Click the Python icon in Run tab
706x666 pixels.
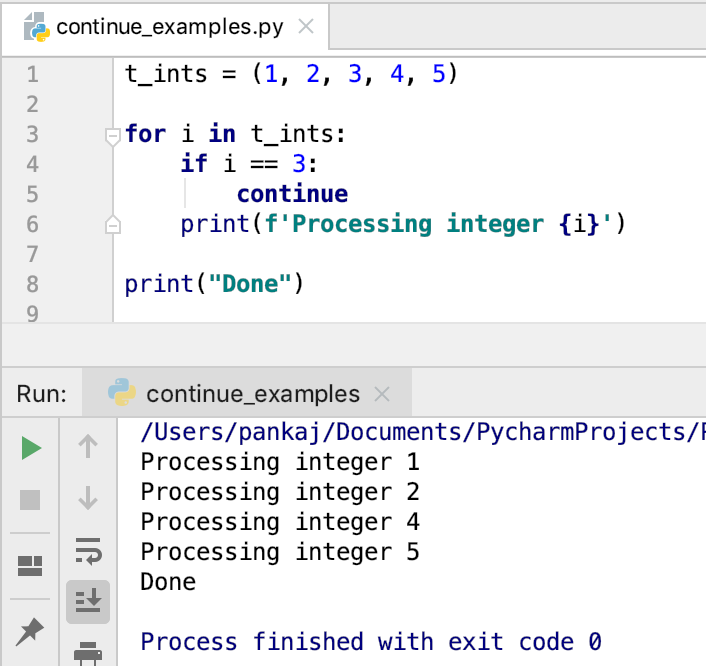click(x=122, y=392)
